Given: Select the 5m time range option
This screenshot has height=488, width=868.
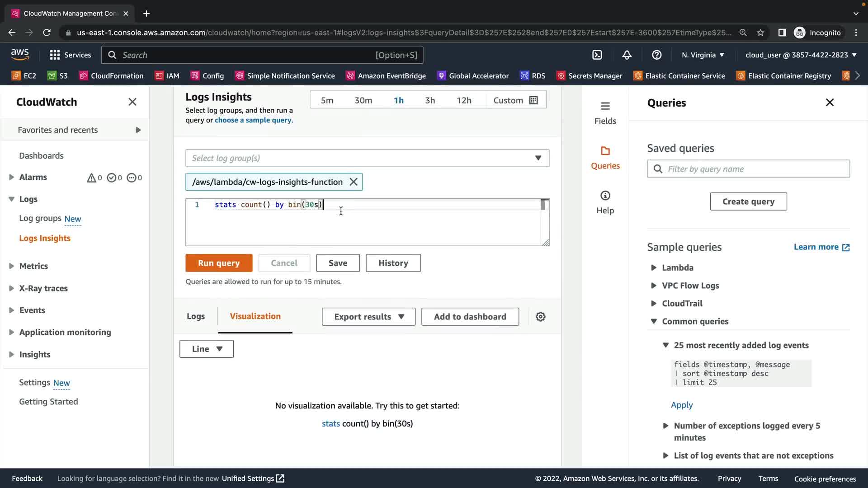Looking at the screenshot, I should 327,100.
